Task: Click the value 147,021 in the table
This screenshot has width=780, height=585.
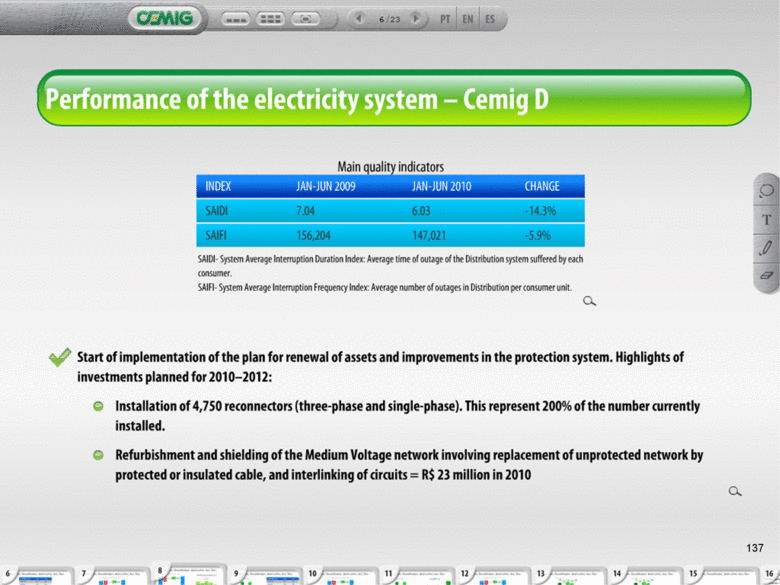Action: 429,235
